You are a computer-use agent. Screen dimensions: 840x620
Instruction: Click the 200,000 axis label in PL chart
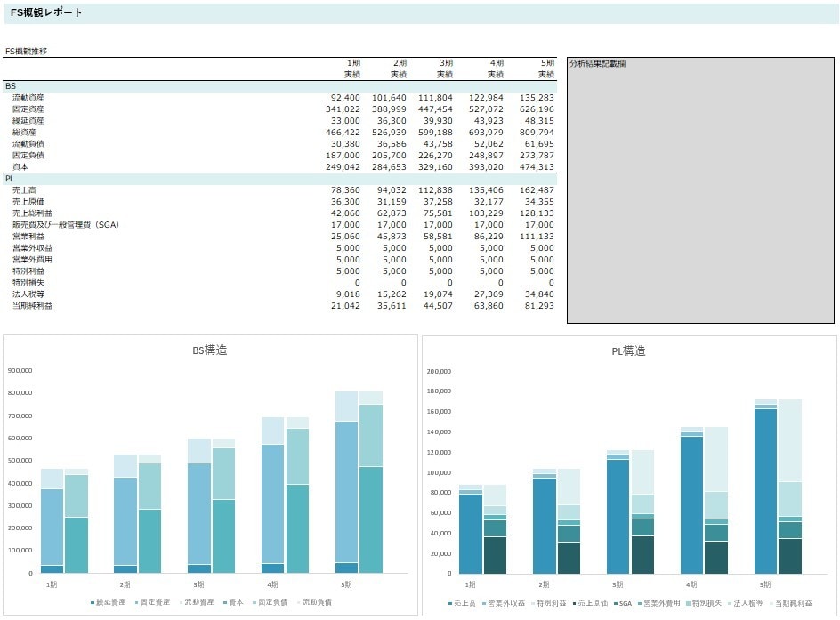point(439,372)
